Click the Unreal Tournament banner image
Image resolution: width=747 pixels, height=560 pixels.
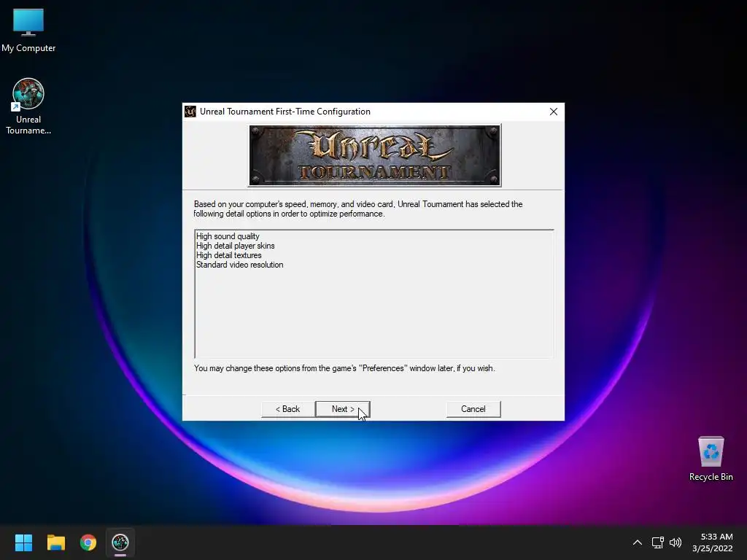[375, 155]
